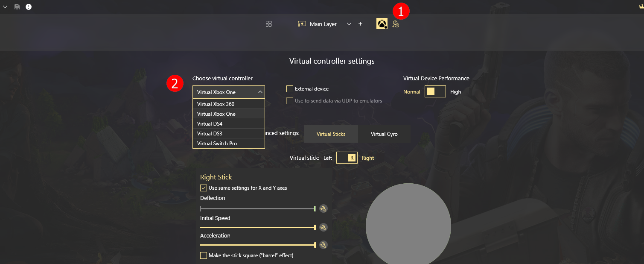
Task: Open the three-dot more options icon
Action: coord(29,7)
